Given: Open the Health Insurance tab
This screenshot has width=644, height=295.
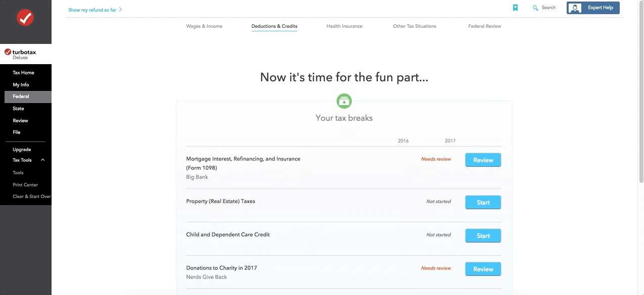Looking at the screenshot, I should [344, 26].
